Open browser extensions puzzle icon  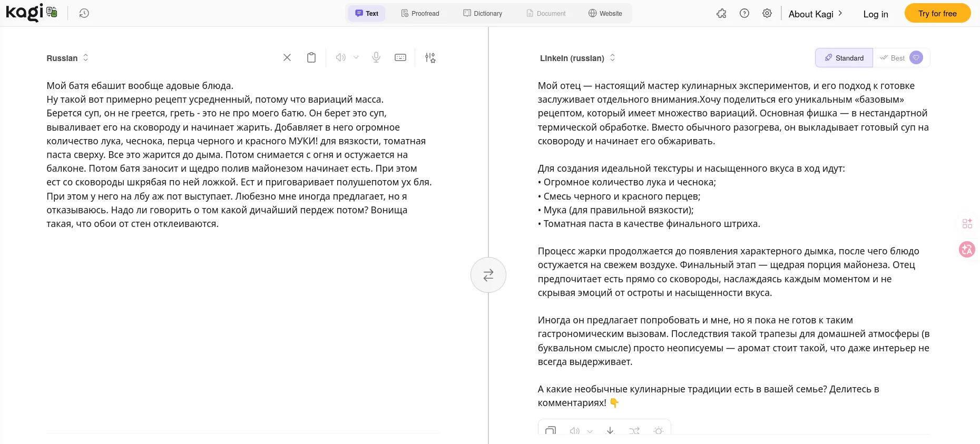pyautogui.click(x=721, y=13)
